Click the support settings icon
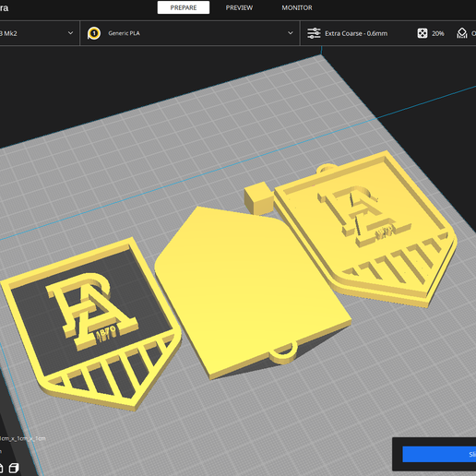Image resolution: width=476 pixels, height=476 pixels. tap(462, 33)
